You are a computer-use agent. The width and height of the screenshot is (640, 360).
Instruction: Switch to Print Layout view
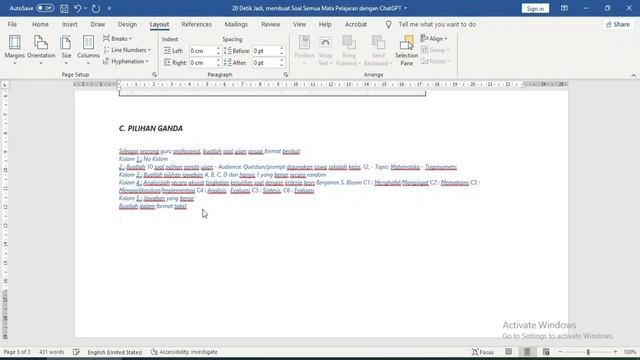coord(527,352)
